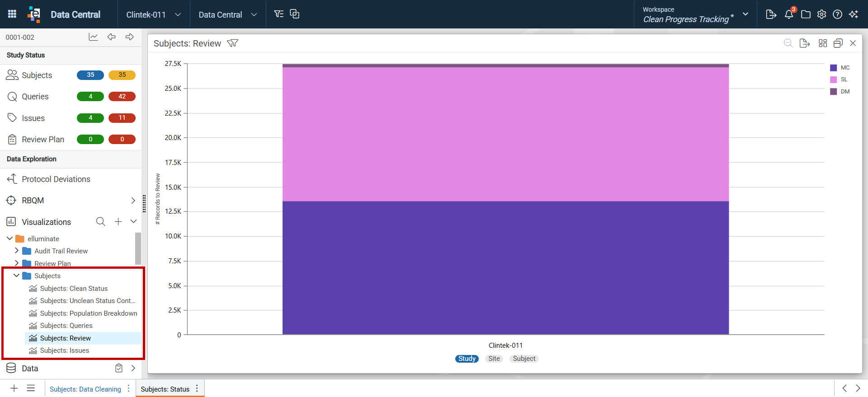Click the visualization tree scrollbar
The height and width of the screenshot is (397, 868).
point(138,248)
